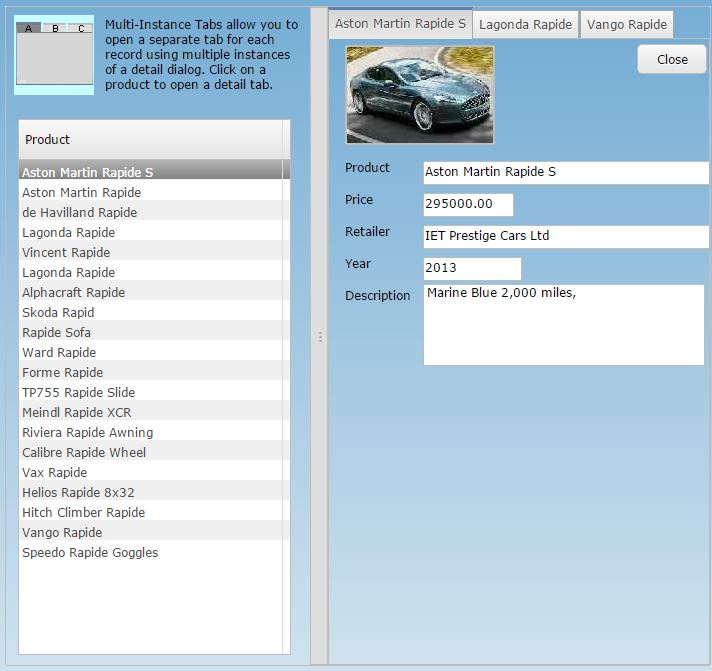Choose Skoda Rapid in the product list

[x=58, y=312]
